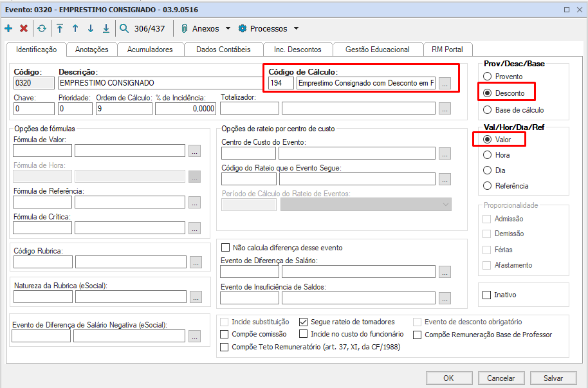Open lookup for Código do Rateio que o Evento Segue
Screen dimensions: 588x388
pyautogui.click(x=445, y=179)
